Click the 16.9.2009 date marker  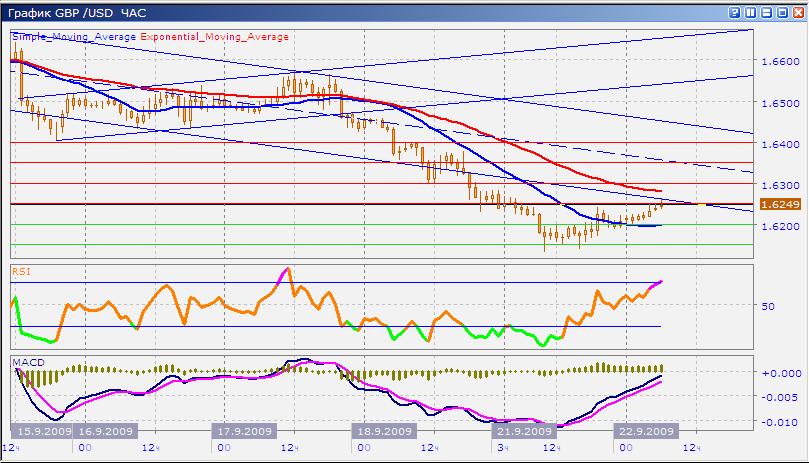coord(107,432)
